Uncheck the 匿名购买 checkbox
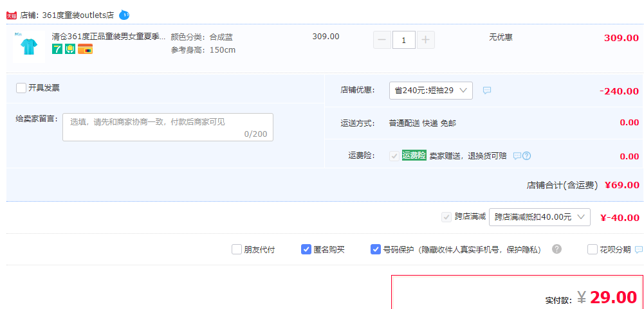This screenshot has height=309, width=644. tap(306, 249)
